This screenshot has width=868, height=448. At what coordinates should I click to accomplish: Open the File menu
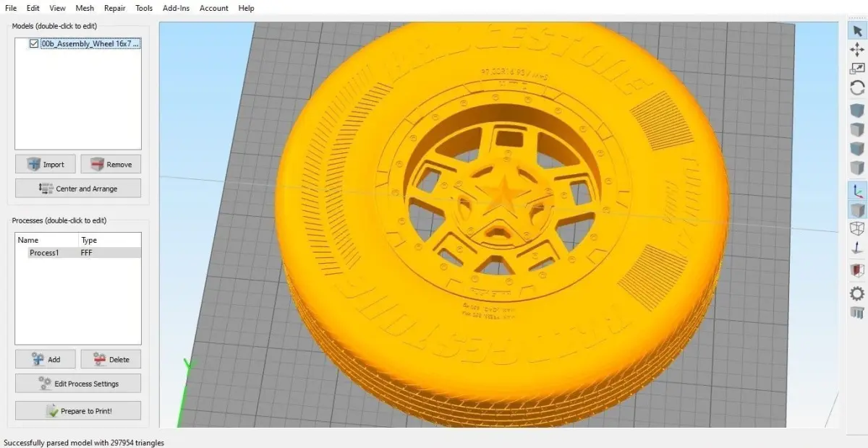[11, 8]
